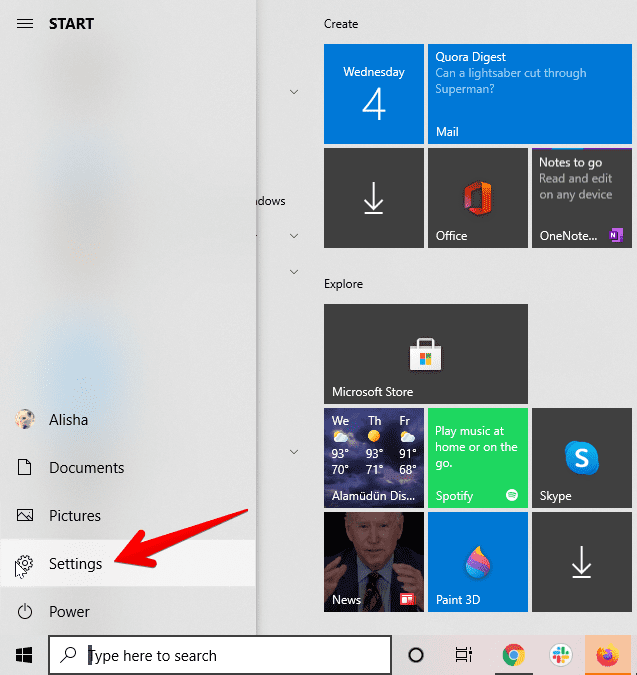Viewport: 637px width, 675px height.
Task: Focus the 'Type here to search' box
Action: coord(220,655)
